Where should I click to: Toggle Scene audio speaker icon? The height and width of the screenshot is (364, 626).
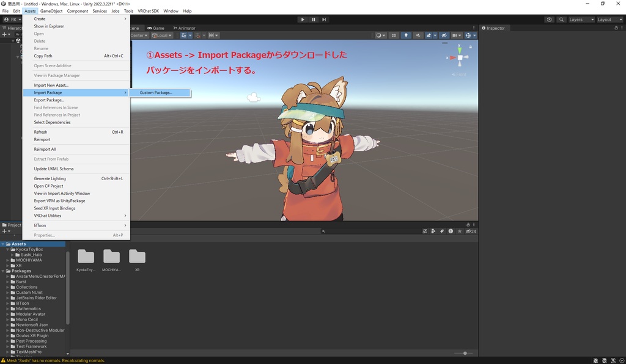[x=418, y=35]
